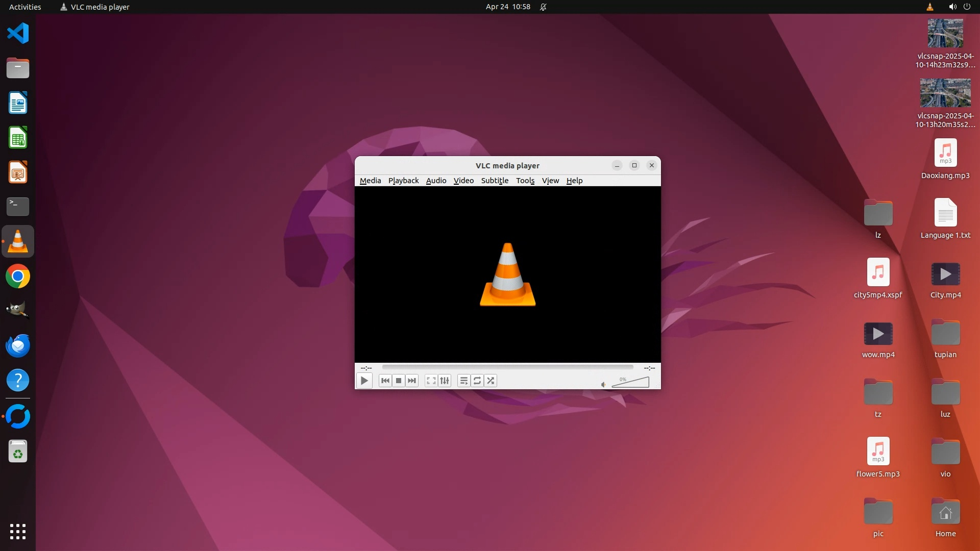This screenshot has width=980, height=551.
Task: Click the Activities button
Action: [25, 7]
